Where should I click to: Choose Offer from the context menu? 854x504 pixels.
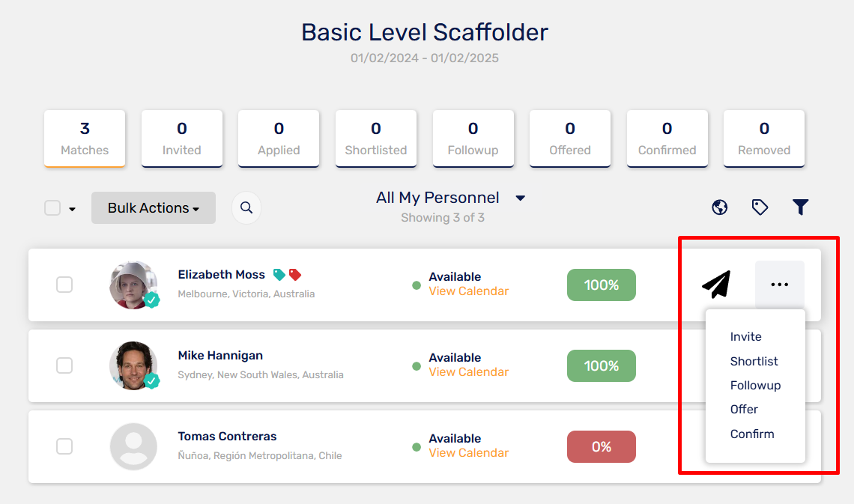(744, 410)
